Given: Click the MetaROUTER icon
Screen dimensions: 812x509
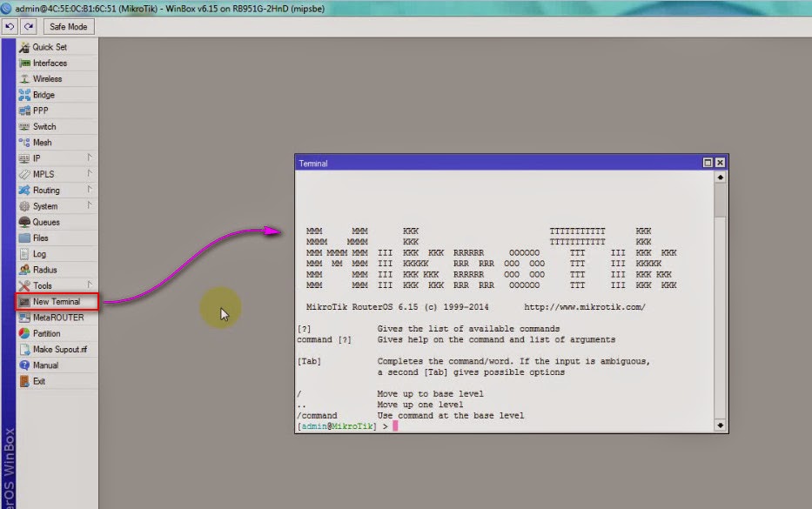Looking at the screenshot, I should pyautogui.click(x=24, y=318).
